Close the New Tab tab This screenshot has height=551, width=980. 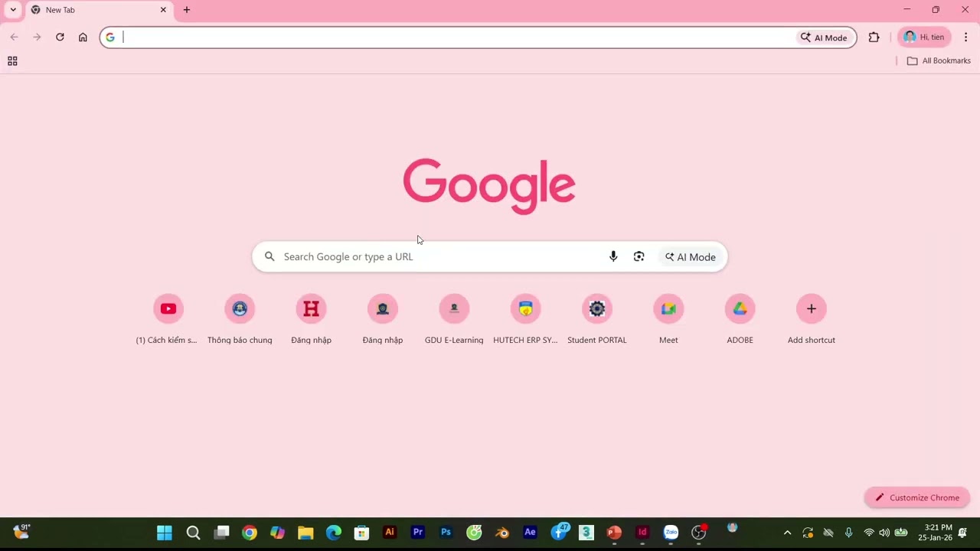163,10
